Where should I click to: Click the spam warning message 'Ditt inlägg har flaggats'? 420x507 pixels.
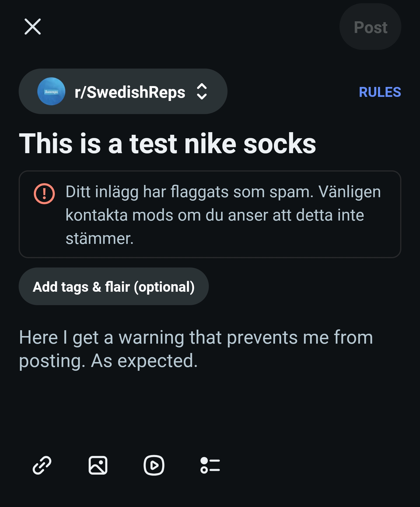pyautogui.click(x=223, y=192)
